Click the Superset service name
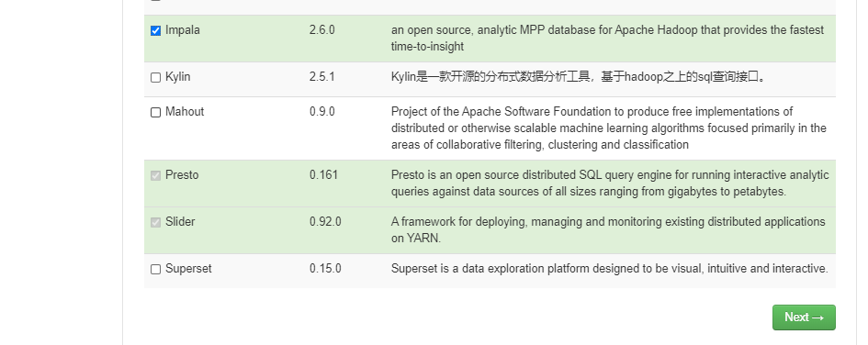Viewport: 868px width, 345px height. point(189,269)
